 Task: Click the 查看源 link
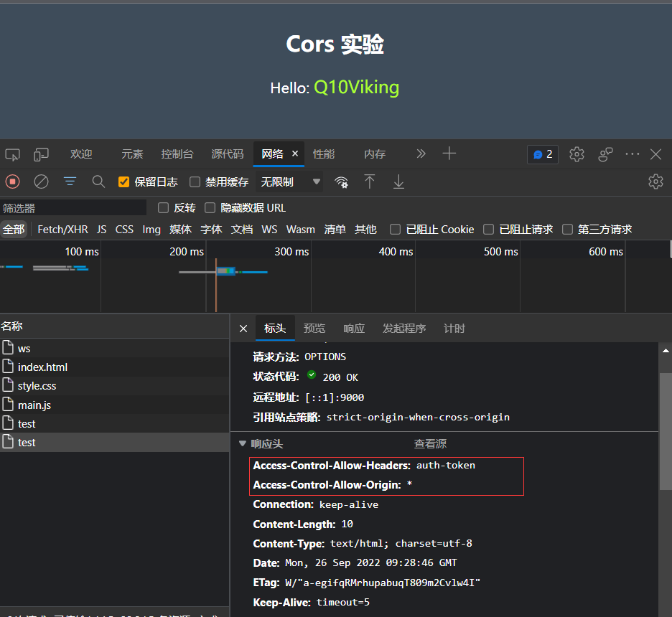pos(430,444)
